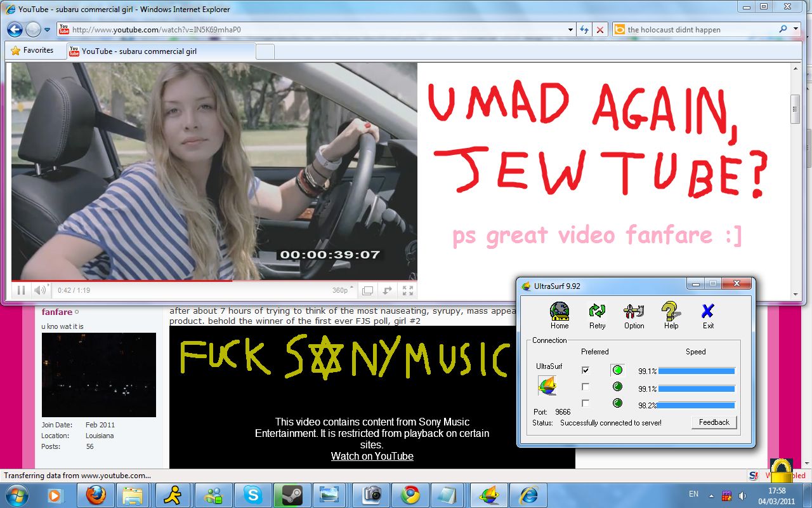Viewport: 812px width, 508px height.
Task: Click the second server's green status light
Action: click(617, 387)
